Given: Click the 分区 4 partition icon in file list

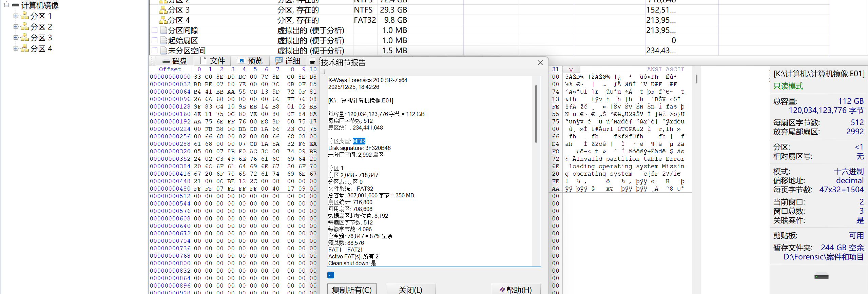Looking at the screenshot, I should tap(163, 20).
